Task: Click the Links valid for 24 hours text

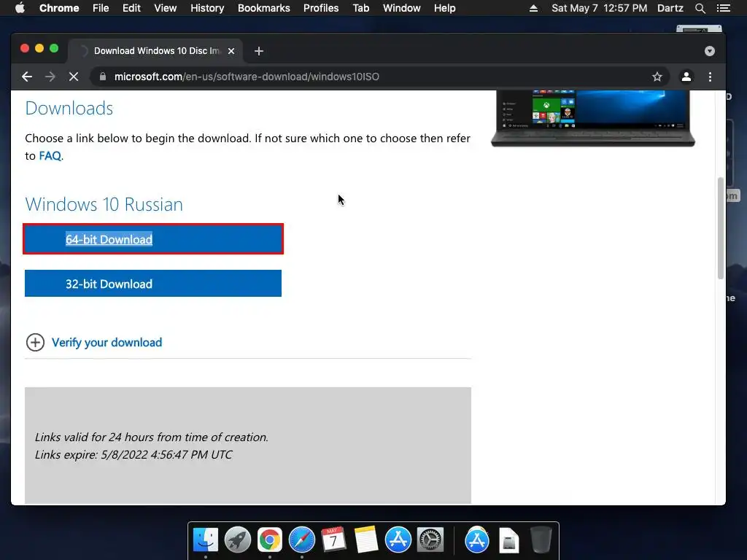Action: [152, 437]
